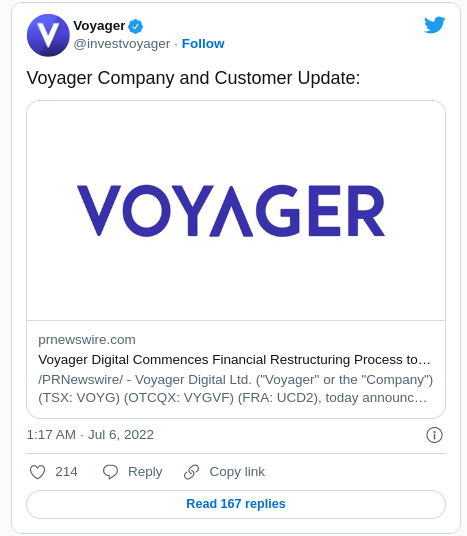
Task: Open the tweet info icon
Action: pyautogui.click(x=434, y=435)
